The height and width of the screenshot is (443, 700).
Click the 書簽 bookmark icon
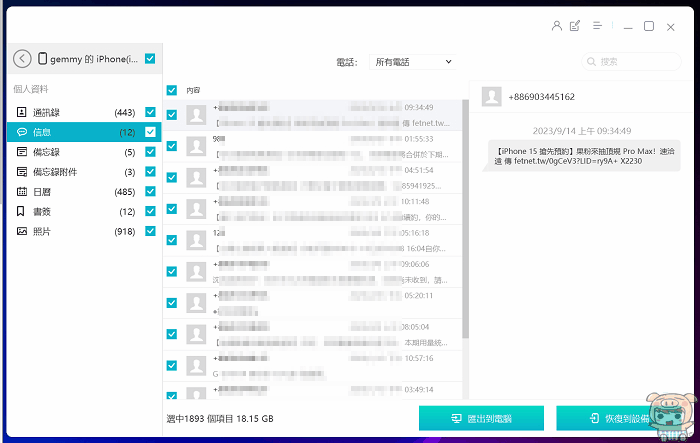point(21,211)
